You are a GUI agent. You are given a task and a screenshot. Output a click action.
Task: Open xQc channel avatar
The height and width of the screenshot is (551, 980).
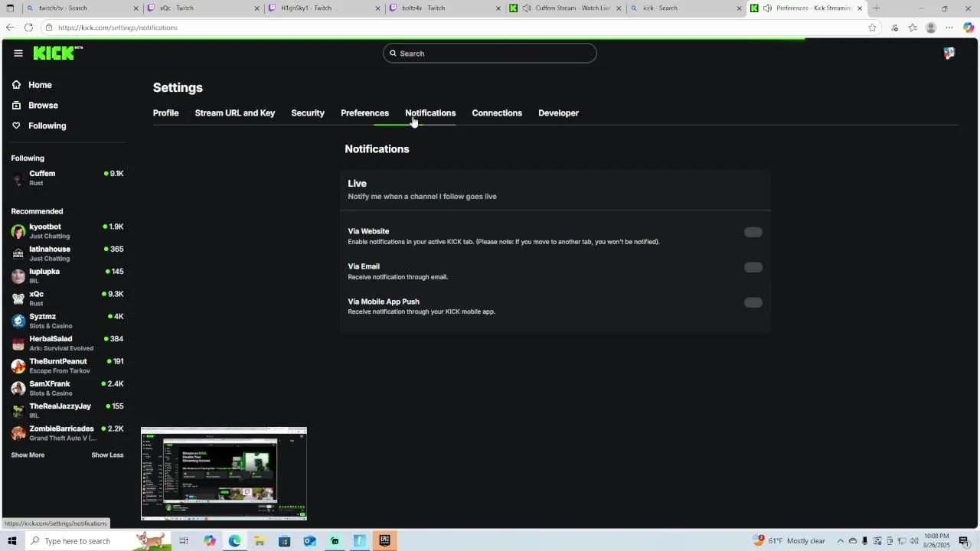(18, 298)
